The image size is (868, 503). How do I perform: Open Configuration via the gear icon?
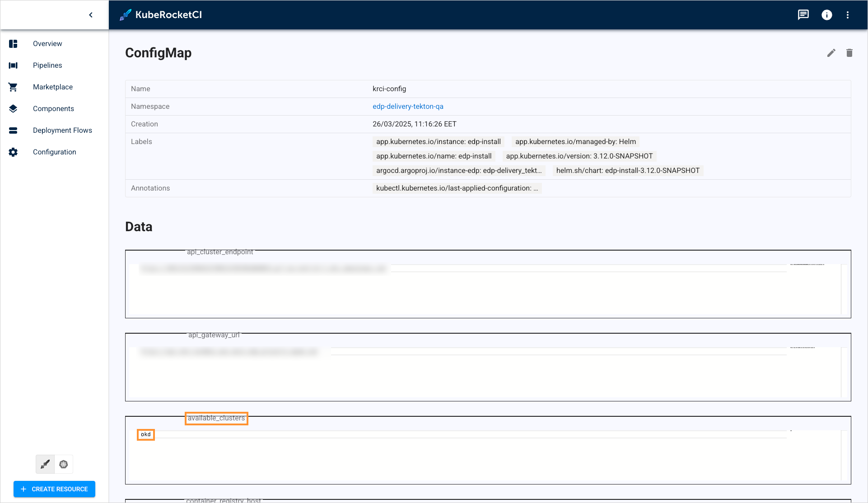coord(13,152)
